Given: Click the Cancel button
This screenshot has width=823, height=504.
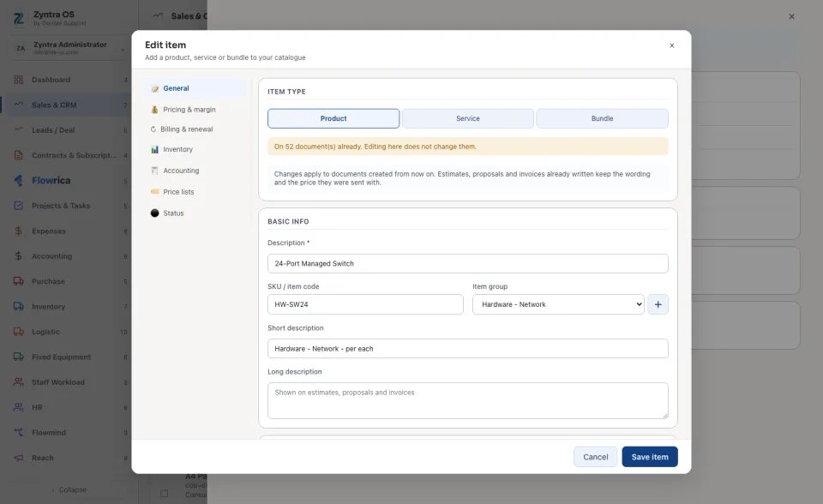Looking at the screenshot, I should click(x=595, y=457).
